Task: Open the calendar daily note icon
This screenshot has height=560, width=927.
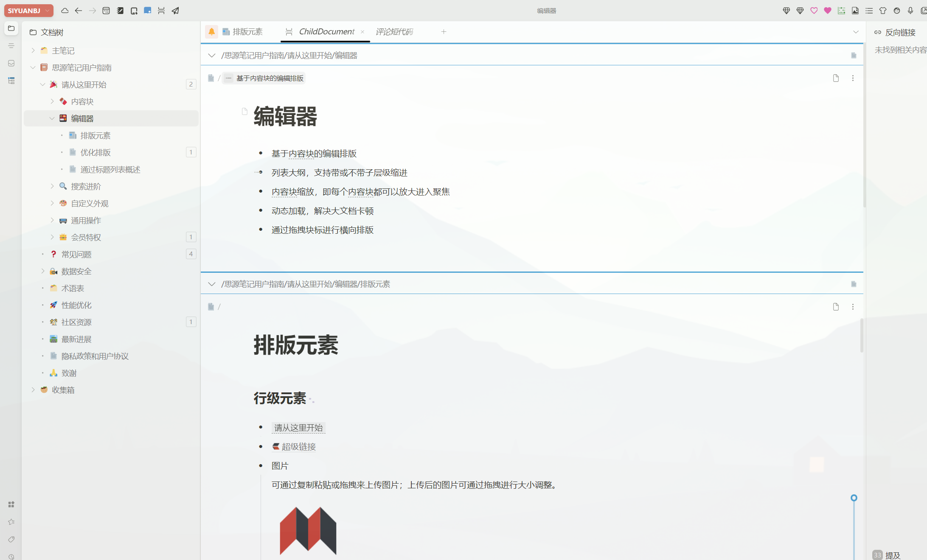Action: pos(106,11)
